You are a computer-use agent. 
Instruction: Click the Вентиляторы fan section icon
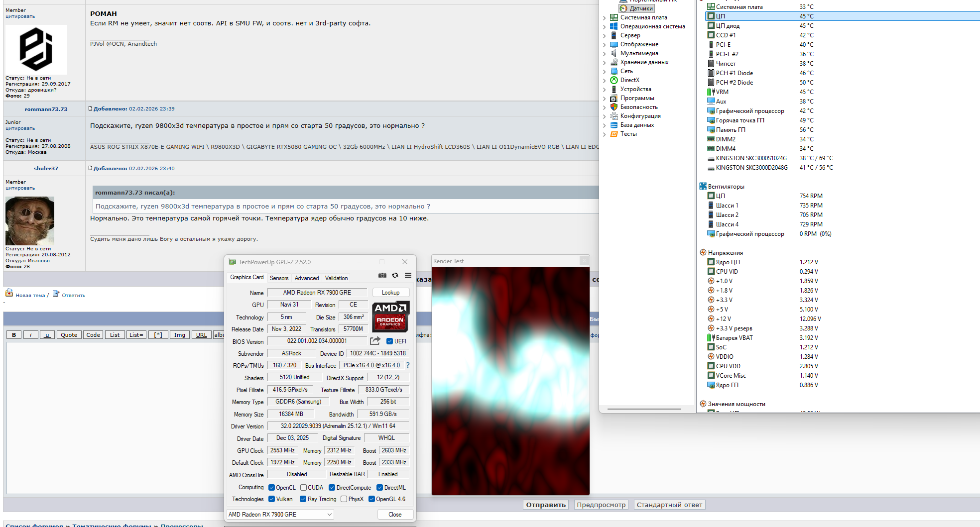click(703, 186)
